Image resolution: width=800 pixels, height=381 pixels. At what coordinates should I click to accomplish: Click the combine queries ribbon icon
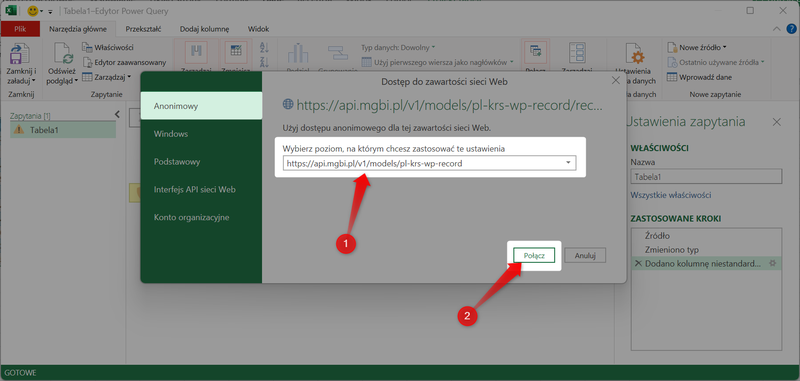(x=535, y=50)
